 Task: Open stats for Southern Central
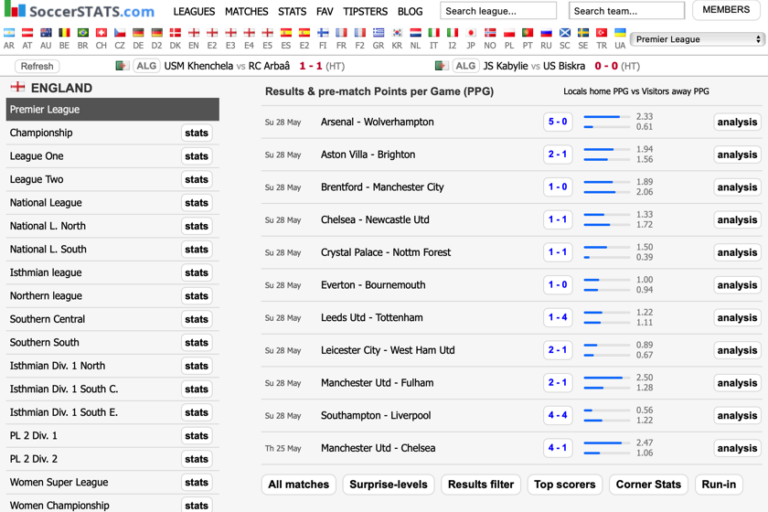click(x=196, y=319)
